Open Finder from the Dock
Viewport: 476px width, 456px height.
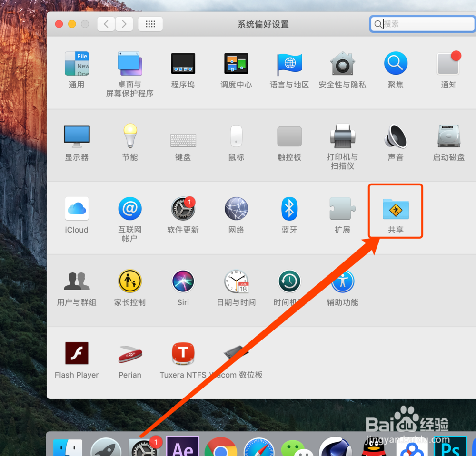[x=68, y=447]
